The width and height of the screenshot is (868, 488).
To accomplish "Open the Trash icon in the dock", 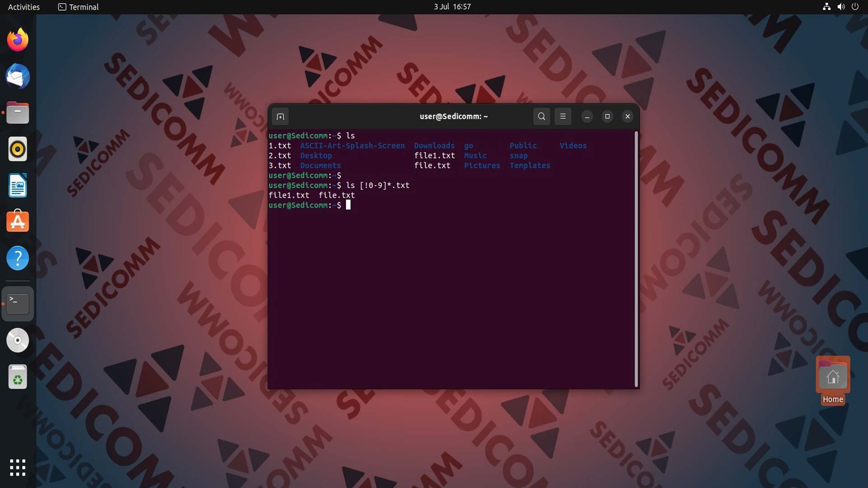I will click(x=18, y=377).
